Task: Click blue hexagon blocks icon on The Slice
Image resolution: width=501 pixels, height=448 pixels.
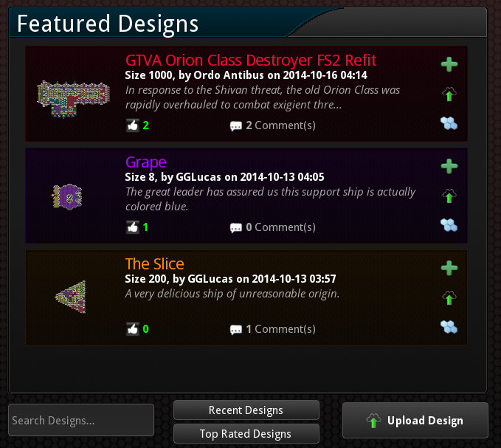Action: point(449,327)
